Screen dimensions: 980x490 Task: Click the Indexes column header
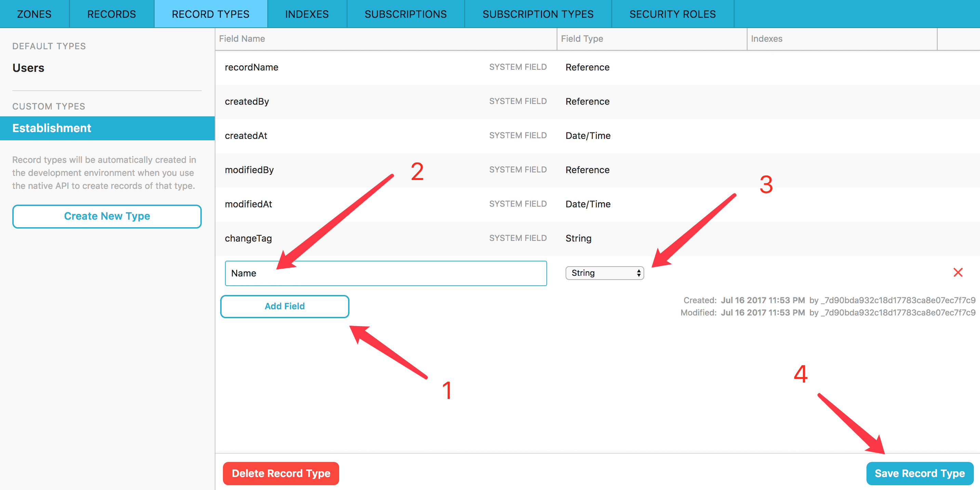[x=766, y=39]
